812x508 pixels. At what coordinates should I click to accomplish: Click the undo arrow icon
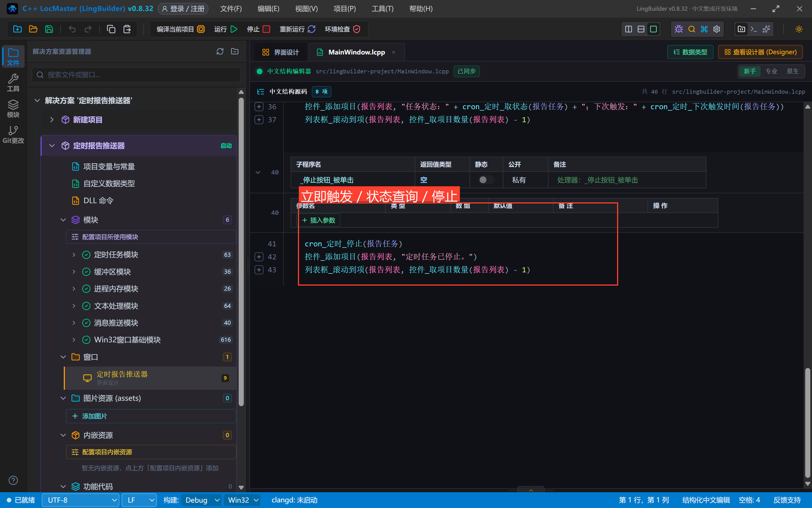[x=72, y=29]
